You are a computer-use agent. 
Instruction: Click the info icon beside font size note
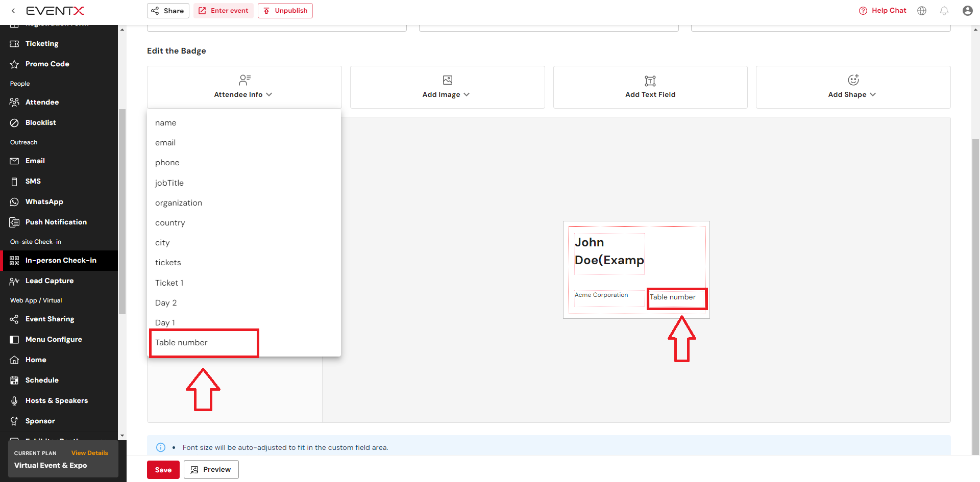point(161,447)
